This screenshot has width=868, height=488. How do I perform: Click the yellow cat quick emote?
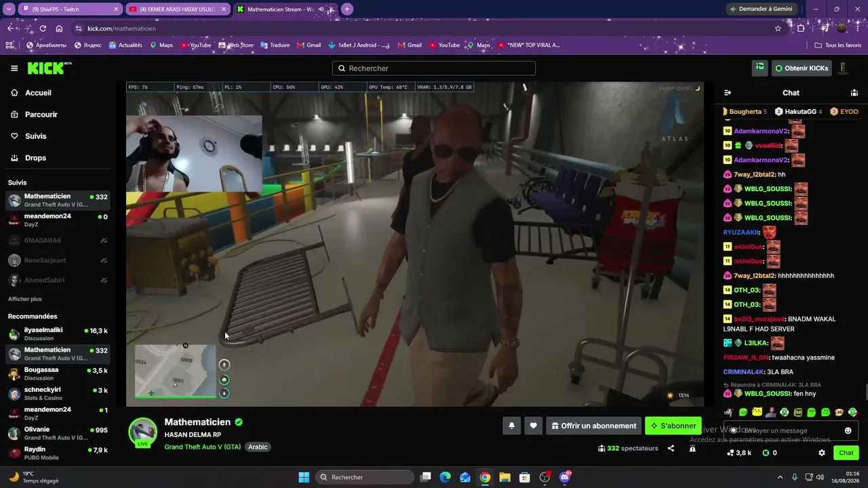[757, 412]
